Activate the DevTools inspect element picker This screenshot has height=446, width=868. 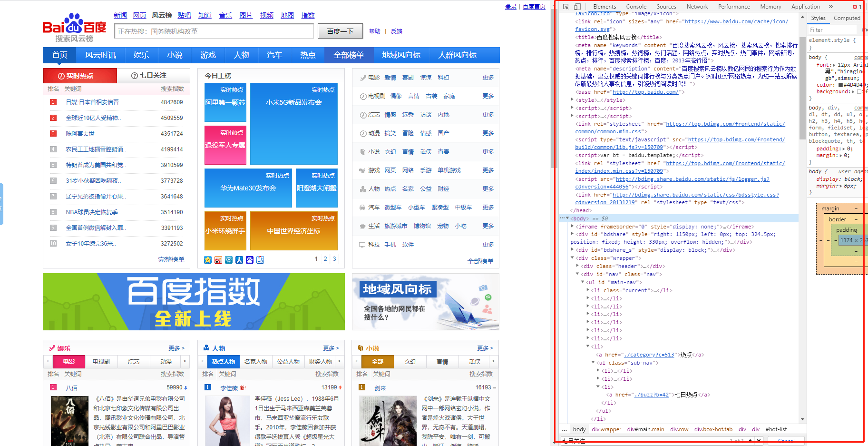click(566, 7)
